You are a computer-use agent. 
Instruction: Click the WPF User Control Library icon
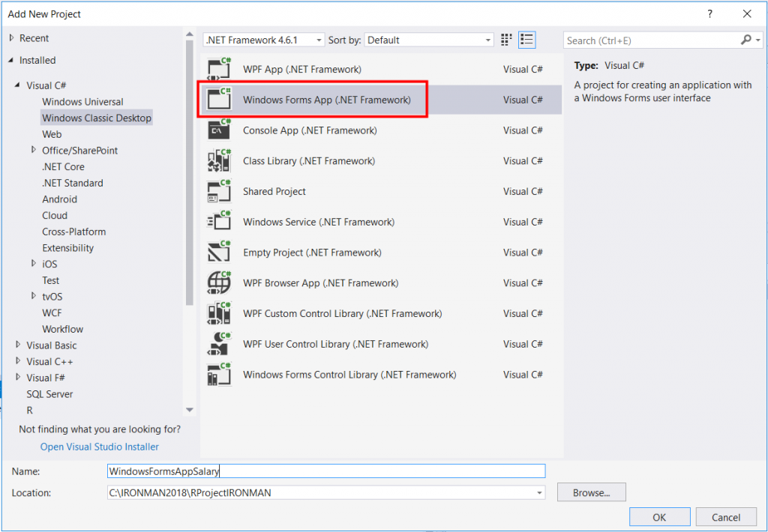pos(219,344)
